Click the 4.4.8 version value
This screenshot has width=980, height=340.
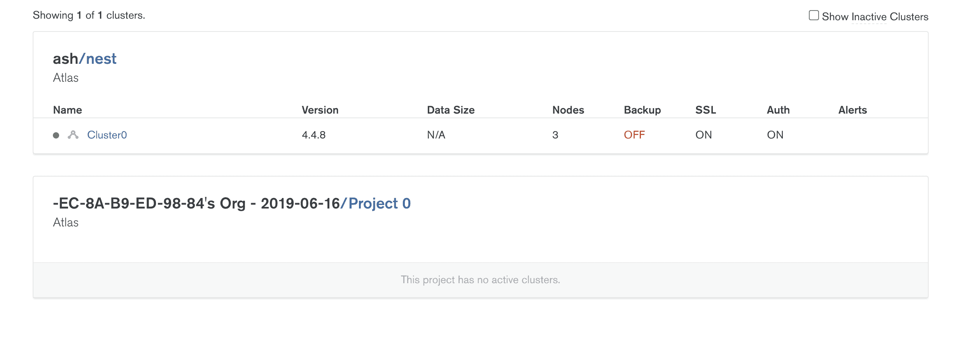pos(314,135)
